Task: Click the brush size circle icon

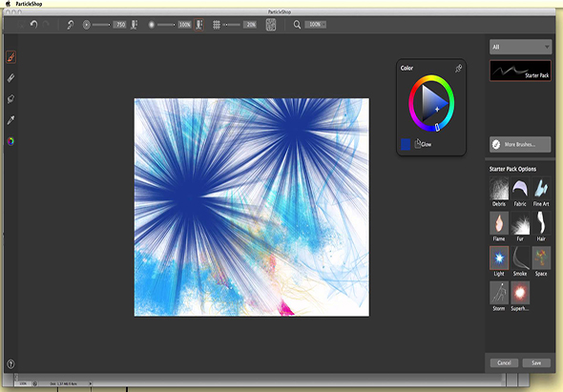Action: 86,25
